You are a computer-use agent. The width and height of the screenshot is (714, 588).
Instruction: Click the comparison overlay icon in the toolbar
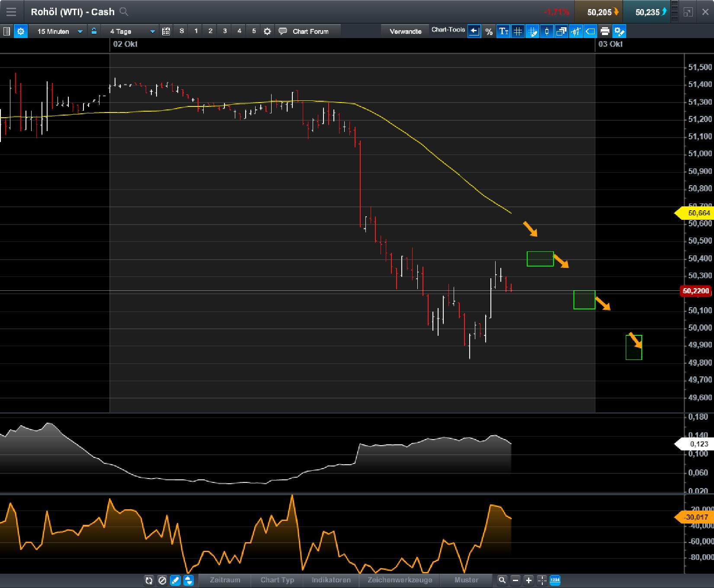coord(561,31)
